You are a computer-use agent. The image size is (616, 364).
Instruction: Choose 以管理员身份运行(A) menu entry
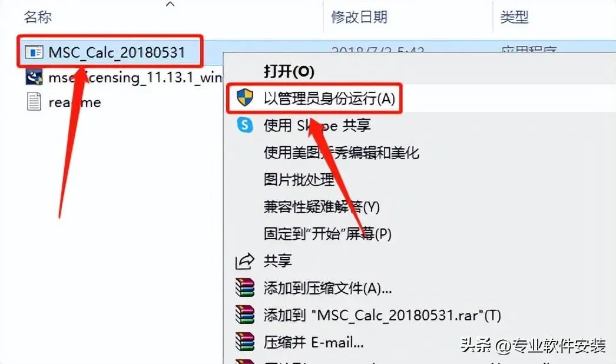[329, 98]
